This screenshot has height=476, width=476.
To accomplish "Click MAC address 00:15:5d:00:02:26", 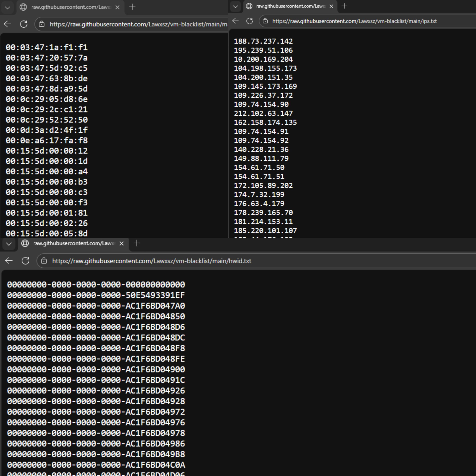I will 47,223.
